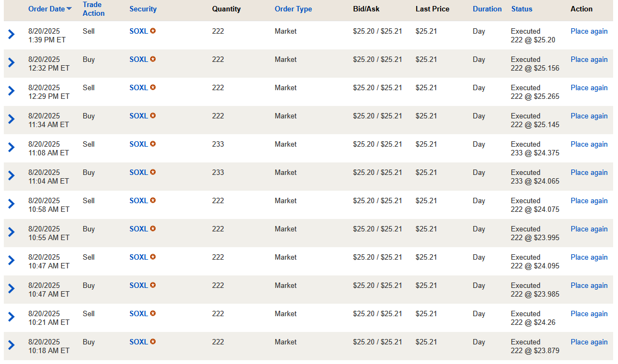Click orange badge beside SOXL on 12:32 PM order

pos(153,59)
